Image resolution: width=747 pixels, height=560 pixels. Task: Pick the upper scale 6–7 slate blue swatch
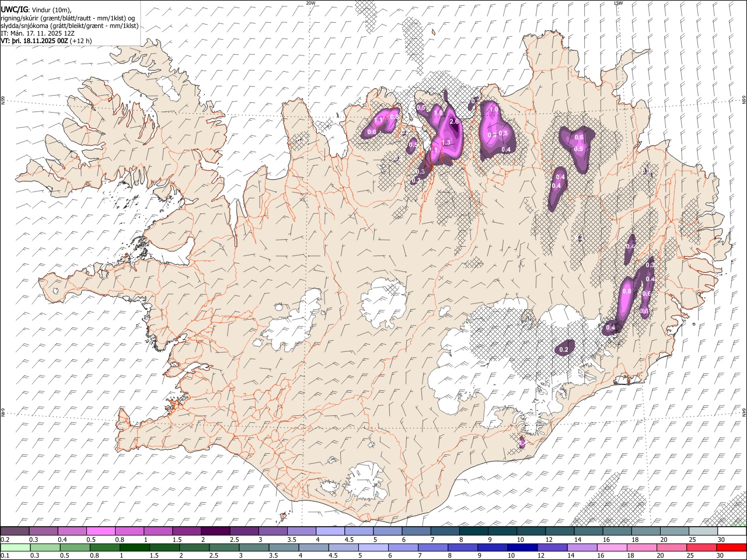pos(416,531)
